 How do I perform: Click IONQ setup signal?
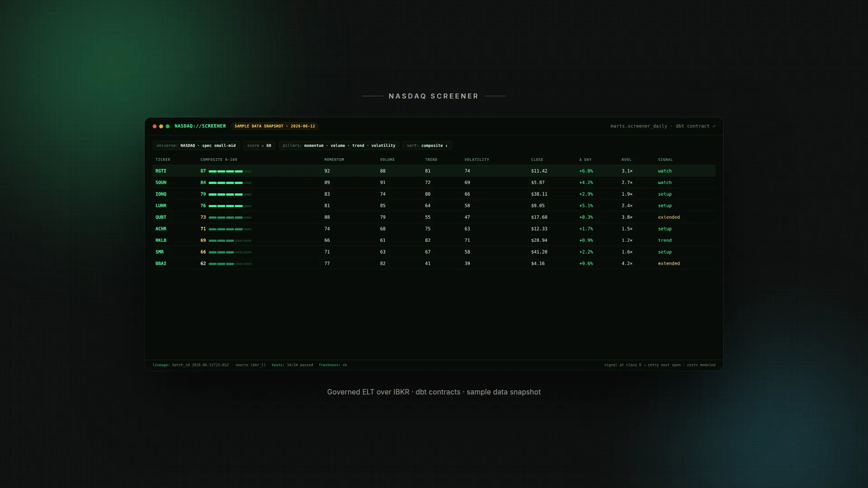665,194
